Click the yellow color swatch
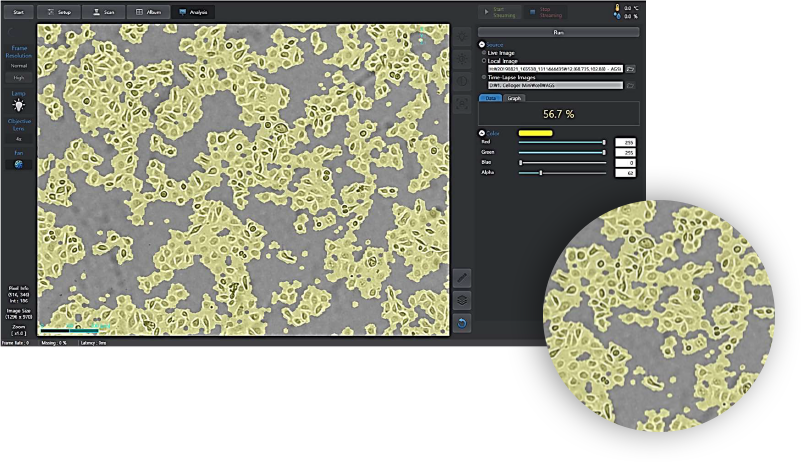804x465 pixels. 535,133
